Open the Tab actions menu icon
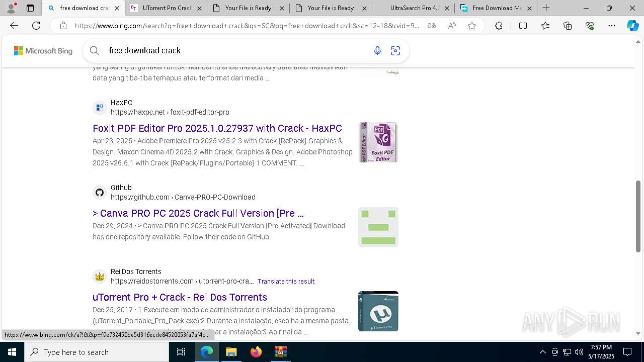644x362 pixels. click(x=30, y=8)
